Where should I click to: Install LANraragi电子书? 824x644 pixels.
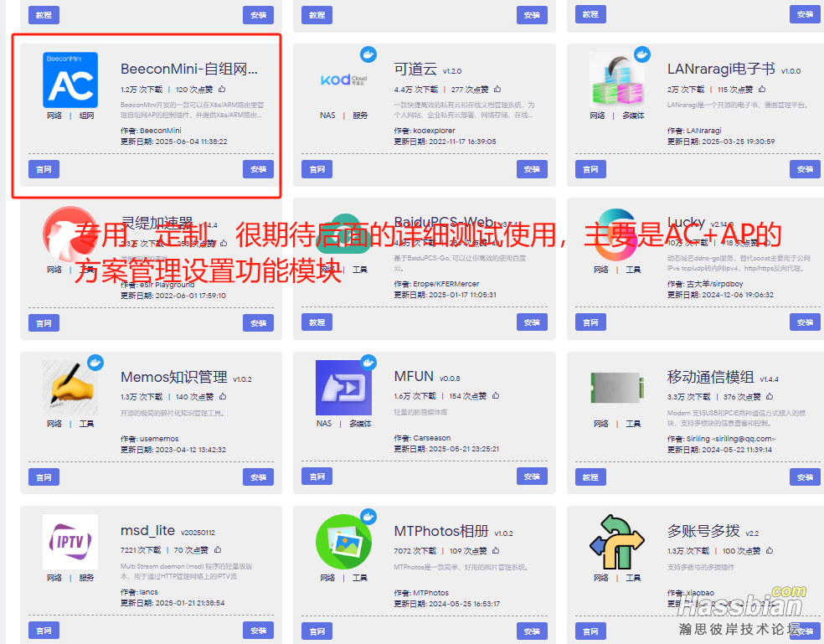[805, 169]
